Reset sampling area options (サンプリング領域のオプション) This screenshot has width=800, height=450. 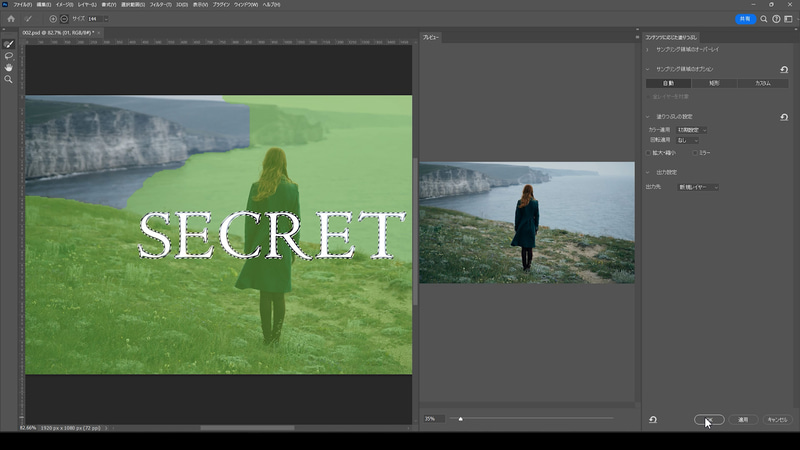point(784,69)
